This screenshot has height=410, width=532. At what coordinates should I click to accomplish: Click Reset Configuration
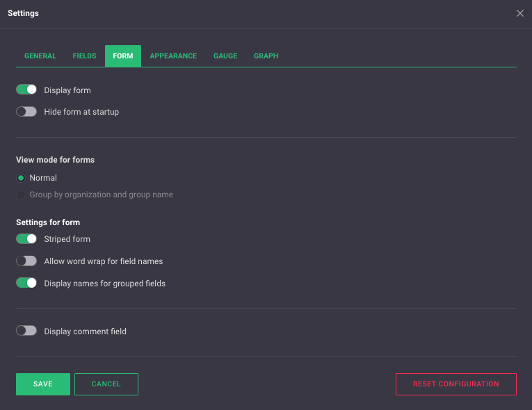[x=456, y=384]
